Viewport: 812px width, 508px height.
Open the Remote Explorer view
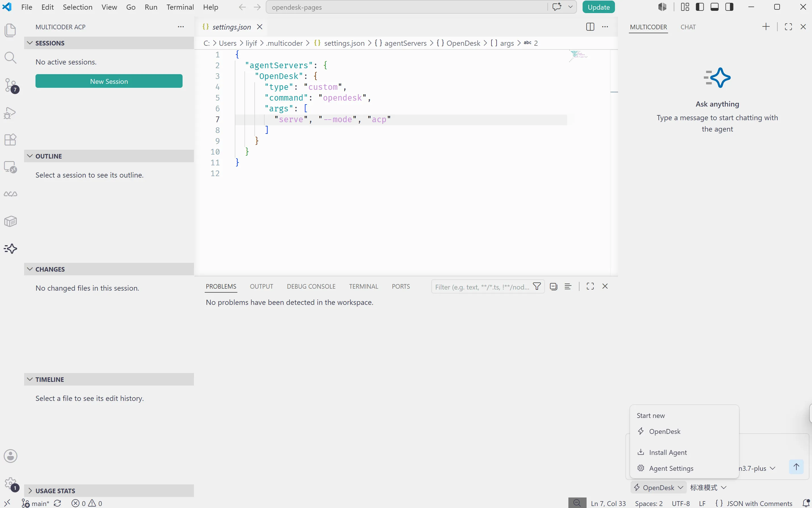11,167
